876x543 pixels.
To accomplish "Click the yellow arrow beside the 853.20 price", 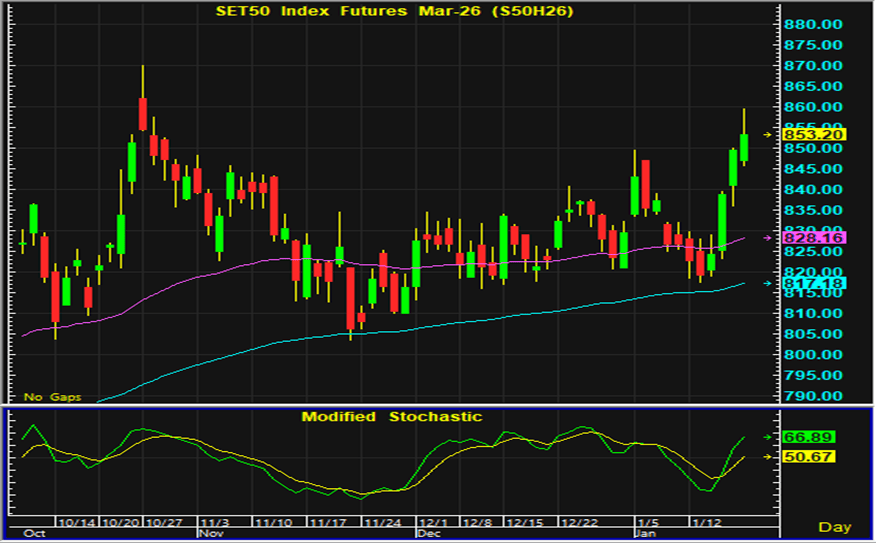I will coord(768,134).
